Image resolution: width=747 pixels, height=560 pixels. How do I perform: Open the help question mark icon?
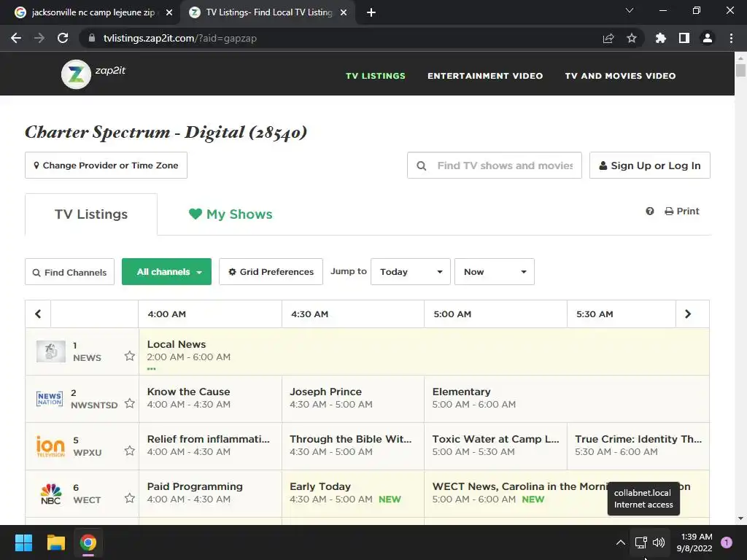pyautogui.click(x=650, y=211)
